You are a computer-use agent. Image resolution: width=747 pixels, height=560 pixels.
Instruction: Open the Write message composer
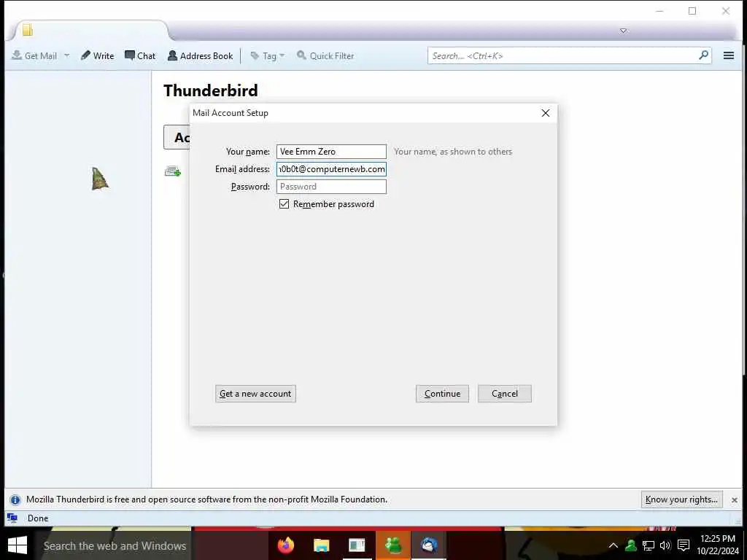[98, 55]
